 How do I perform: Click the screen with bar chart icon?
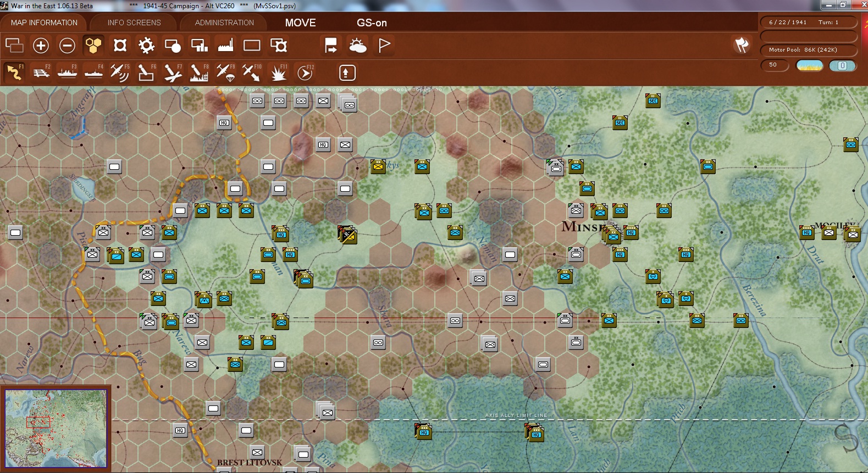[x=199, y=45]
